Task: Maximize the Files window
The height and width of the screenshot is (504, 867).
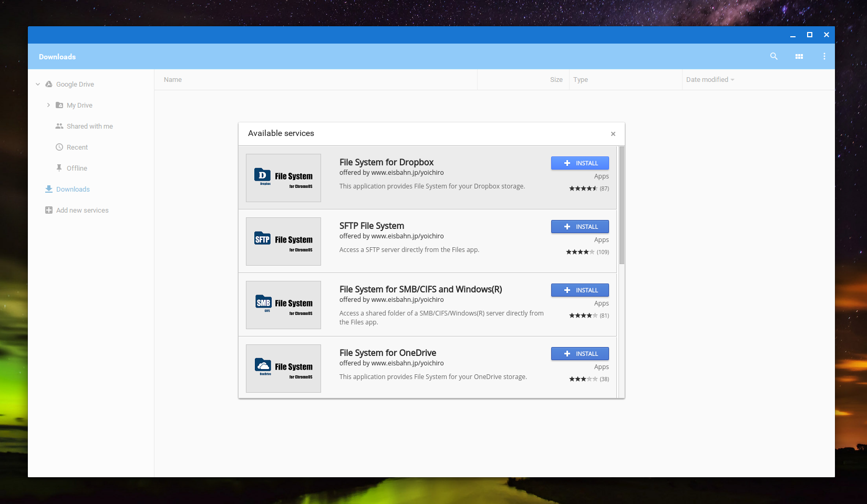Action: (809, 35)
